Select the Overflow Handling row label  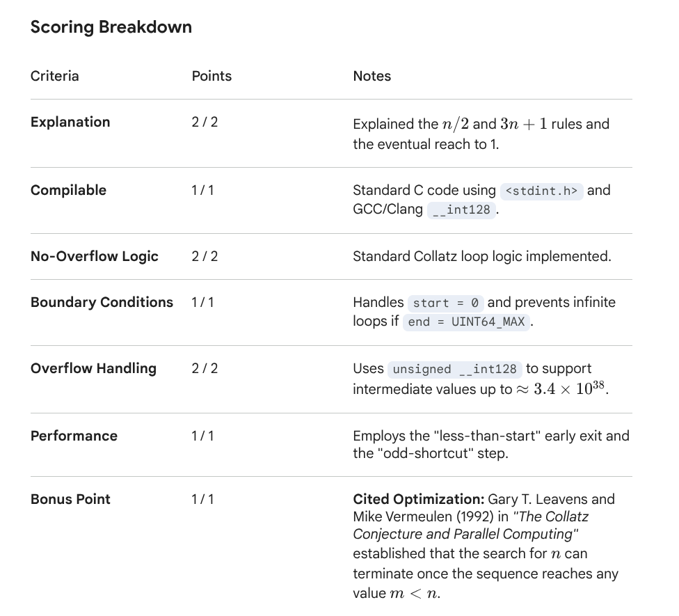pyautogui.click(x=93, y=368)
